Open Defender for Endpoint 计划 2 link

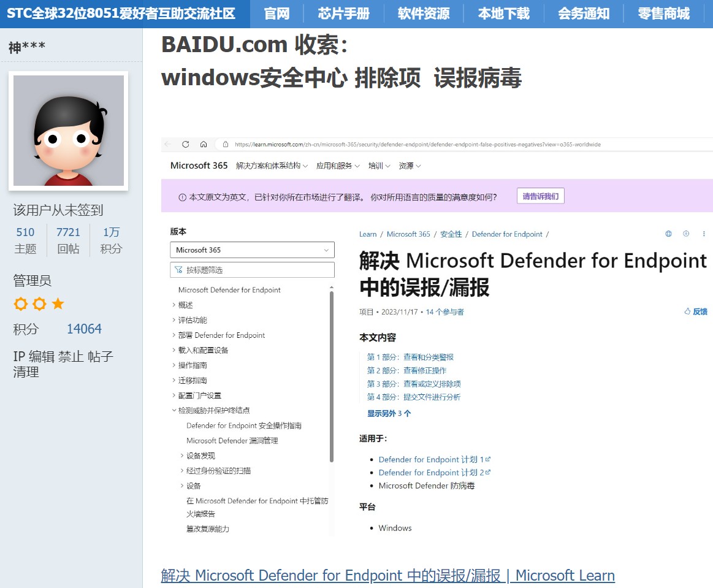[x=434, y=473]
